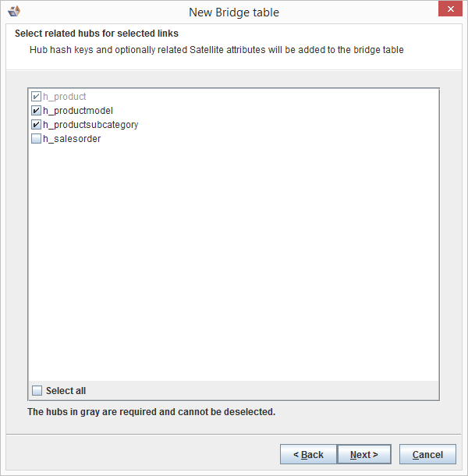Go back with the Back button
This screenshot has height=476, width=468.
(308, 454)
